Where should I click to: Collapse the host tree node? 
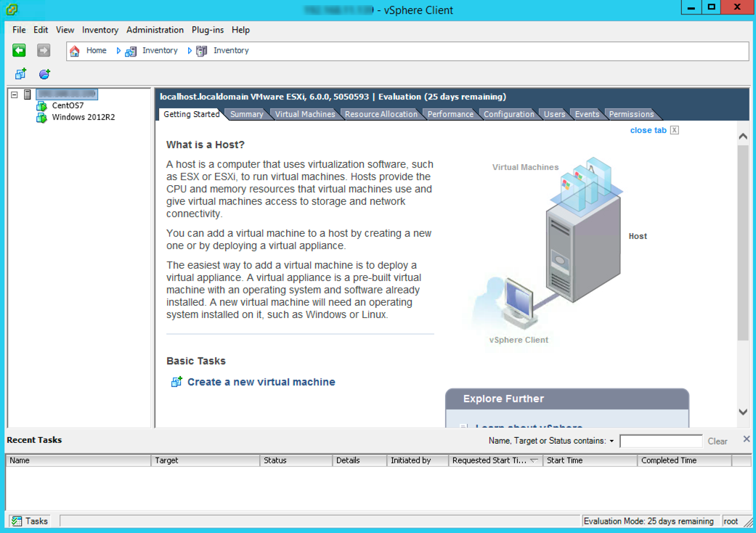[x=15, y=94]
